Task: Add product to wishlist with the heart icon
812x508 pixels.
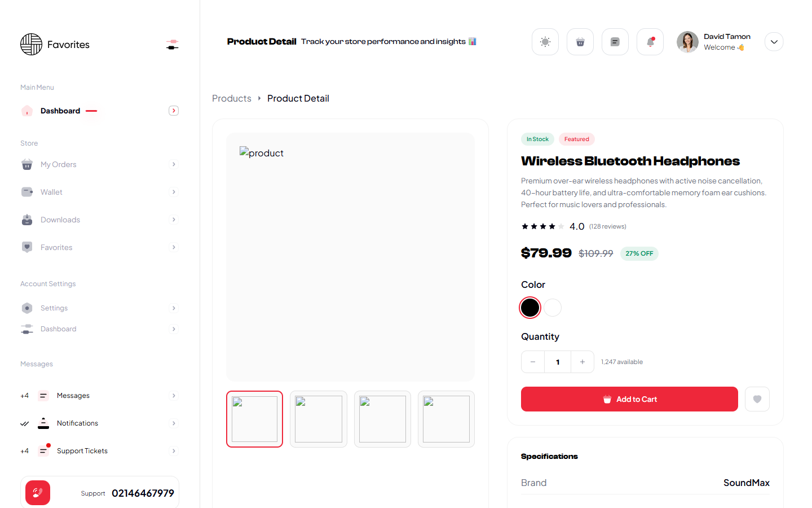Action: 757,399
